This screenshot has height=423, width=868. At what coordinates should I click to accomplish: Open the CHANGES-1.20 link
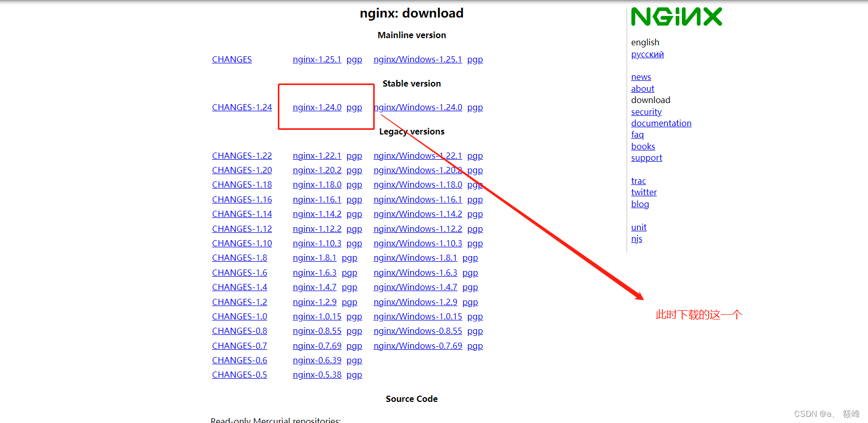pyautogui.click(x=242, y=170)
